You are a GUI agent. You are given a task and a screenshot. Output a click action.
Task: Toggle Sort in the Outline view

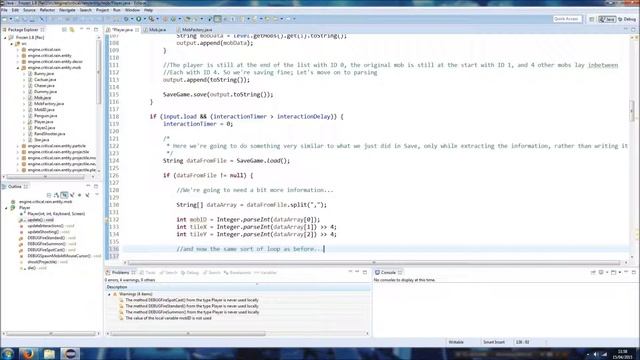56,195
